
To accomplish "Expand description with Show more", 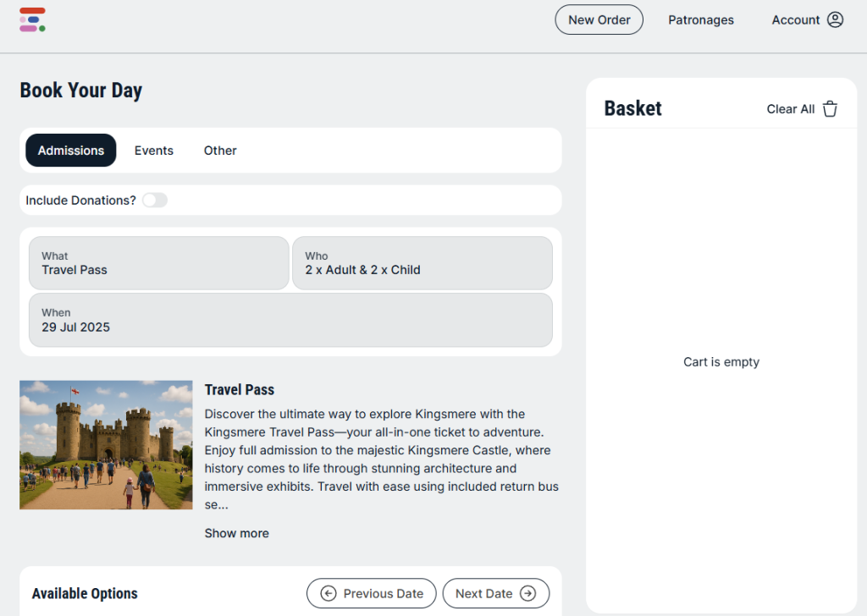I will tap(236, 533).
